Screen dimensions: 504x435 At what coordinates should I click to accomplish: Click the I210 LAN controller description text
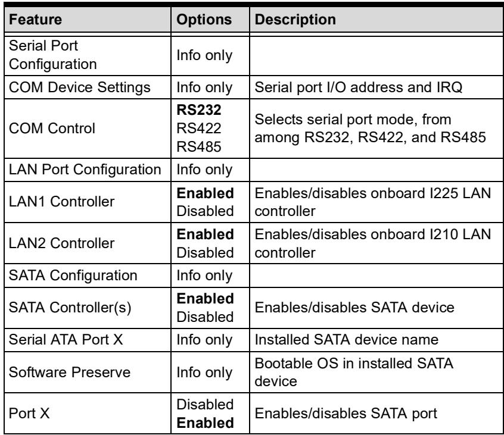[373, 243]
